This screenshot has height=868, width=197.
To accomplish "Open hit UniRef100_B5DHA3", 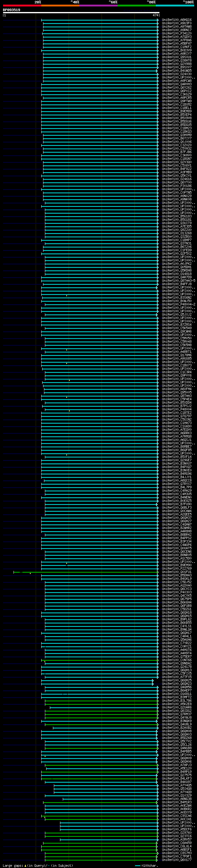I will tap(177, 575).
